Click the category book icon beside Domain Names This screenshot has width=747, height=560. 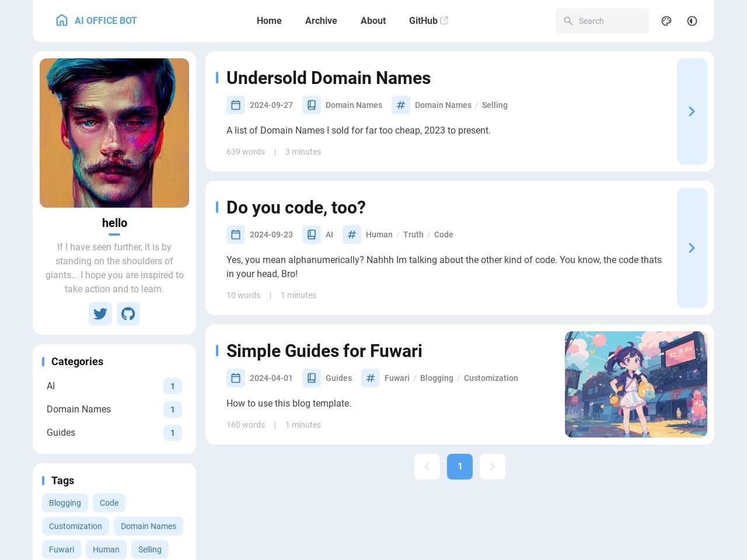click(312, 105)
